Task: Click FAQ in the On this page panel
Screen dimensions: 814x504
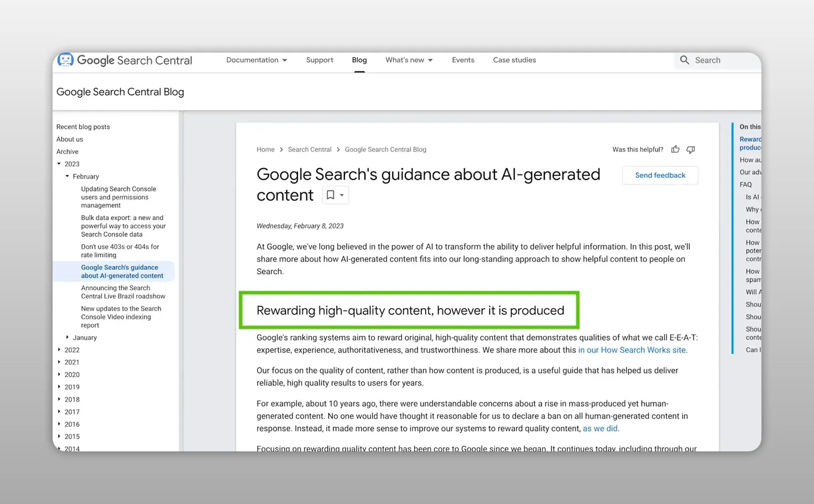Action: (746, 184)
